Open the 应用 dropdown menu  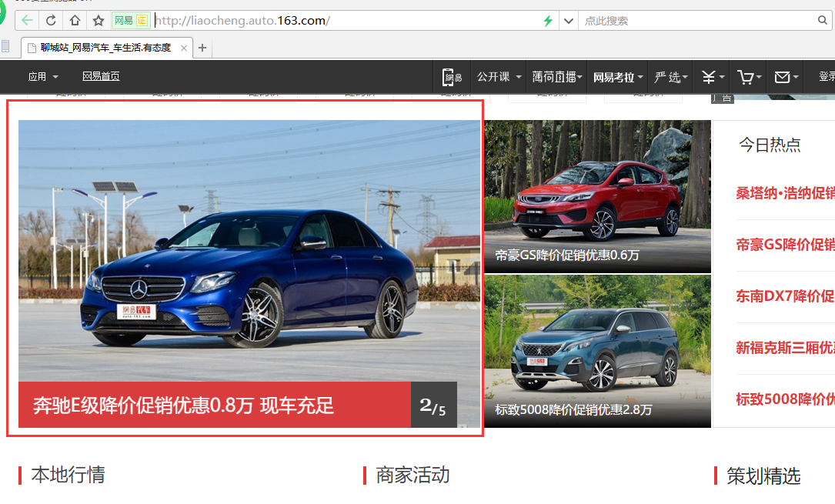click(x=43, y=77)
